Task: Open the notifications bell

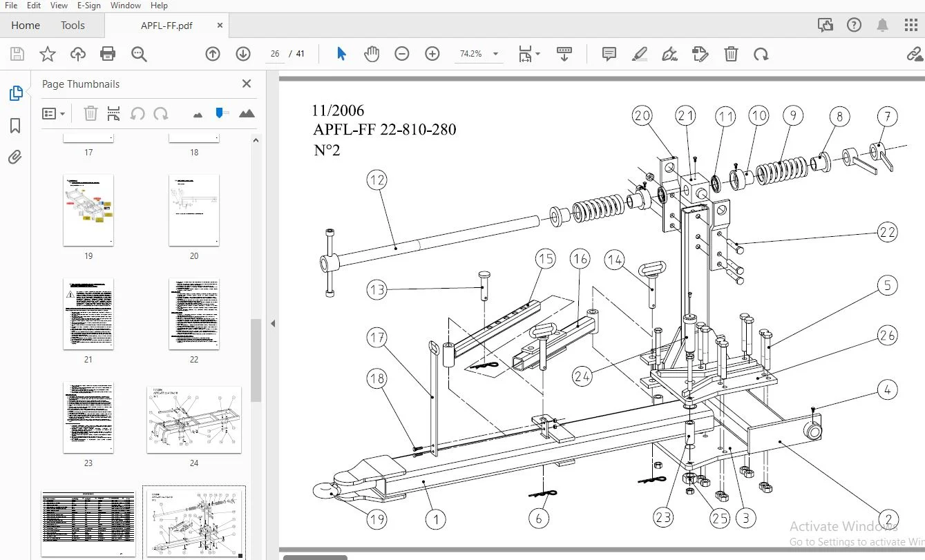Action: (x=882, y=26)
